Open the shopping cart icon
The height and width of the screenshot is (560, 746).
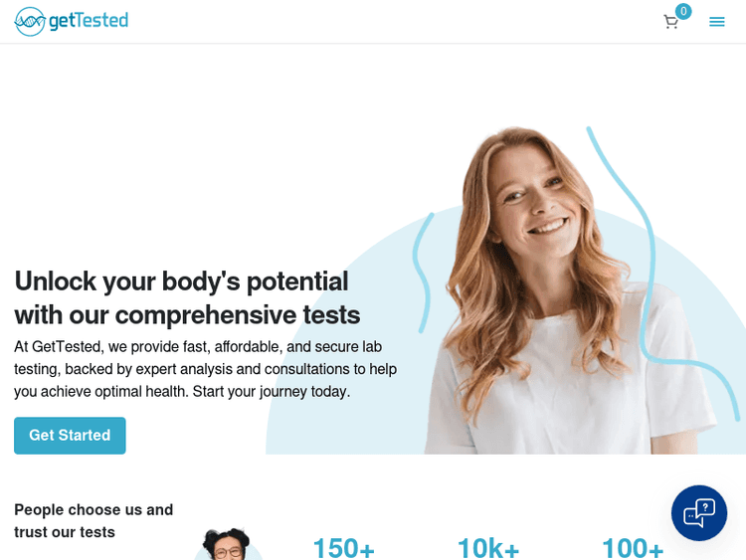670,22
